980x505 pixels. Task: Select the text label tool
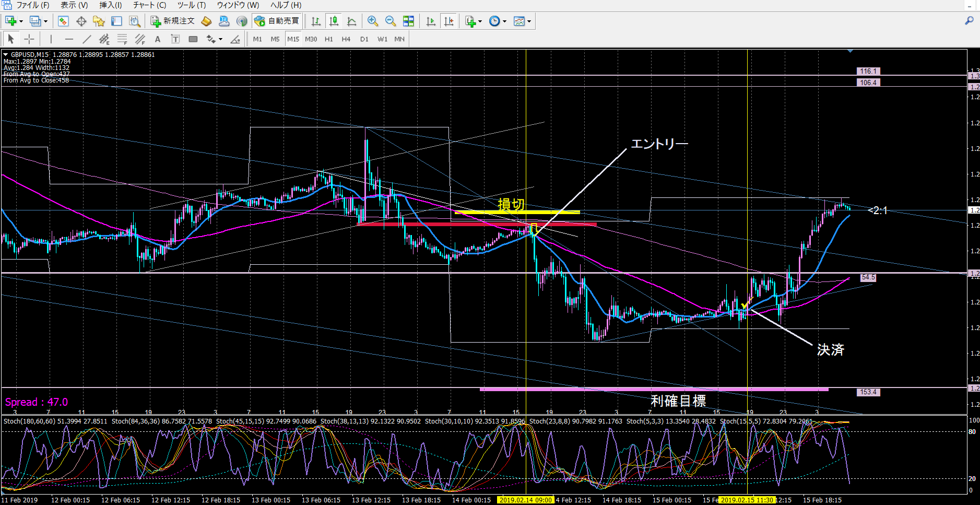(x=175, y=39)
